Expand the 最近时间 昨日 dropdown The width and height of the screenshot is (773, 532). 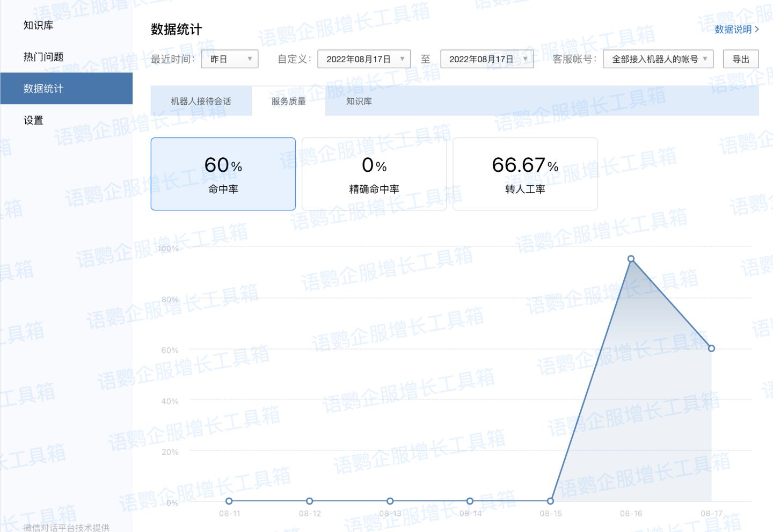point(230,59)
